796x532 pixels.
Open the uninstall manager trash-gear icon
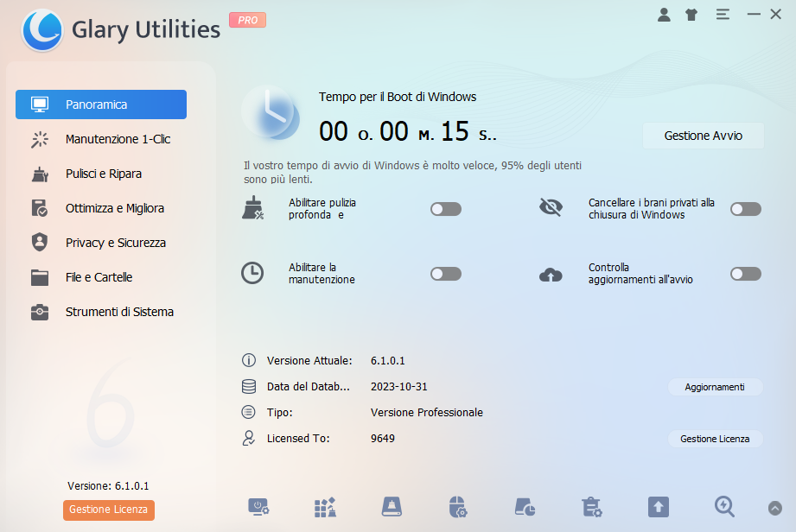pyautogui.click(x=592, y=507)
